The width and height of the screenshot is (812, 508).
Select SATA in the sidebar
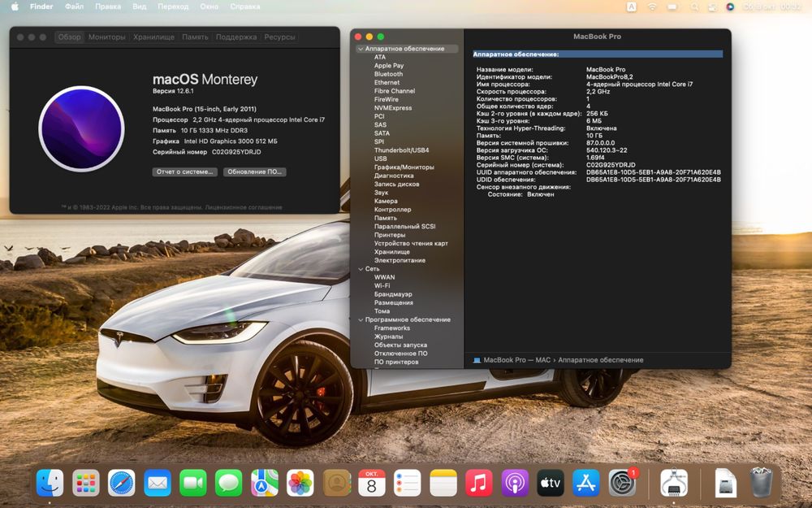pyautogui.click(x=382, y=133)
